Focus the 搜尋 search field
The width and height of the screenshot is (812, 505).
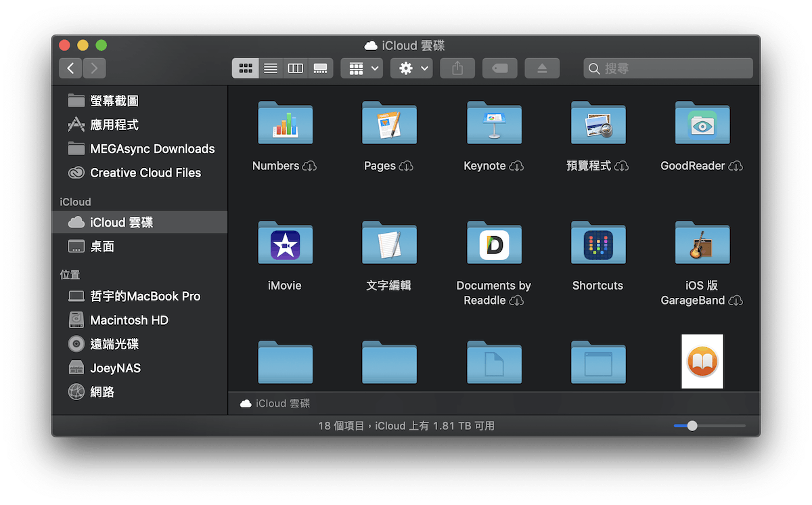click(x=669, y=68)
